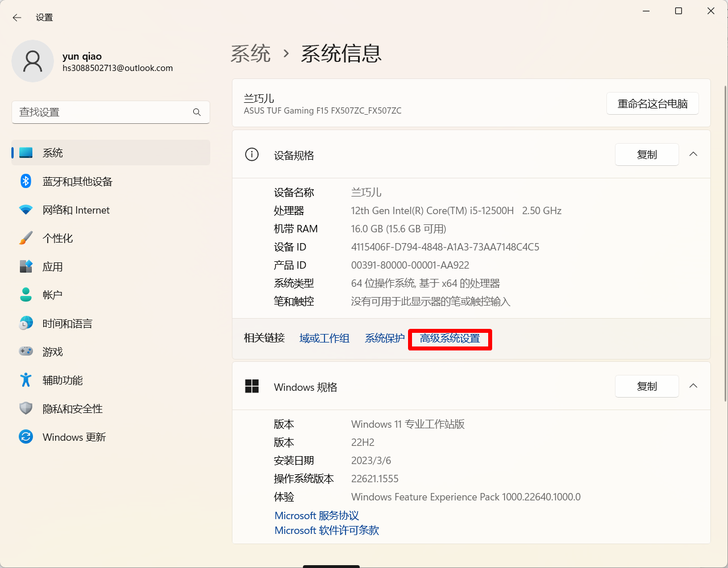Click the Windows Feature Experience Pack text
The width and height of the screenshot is (728, 568).
click(466, 497)
